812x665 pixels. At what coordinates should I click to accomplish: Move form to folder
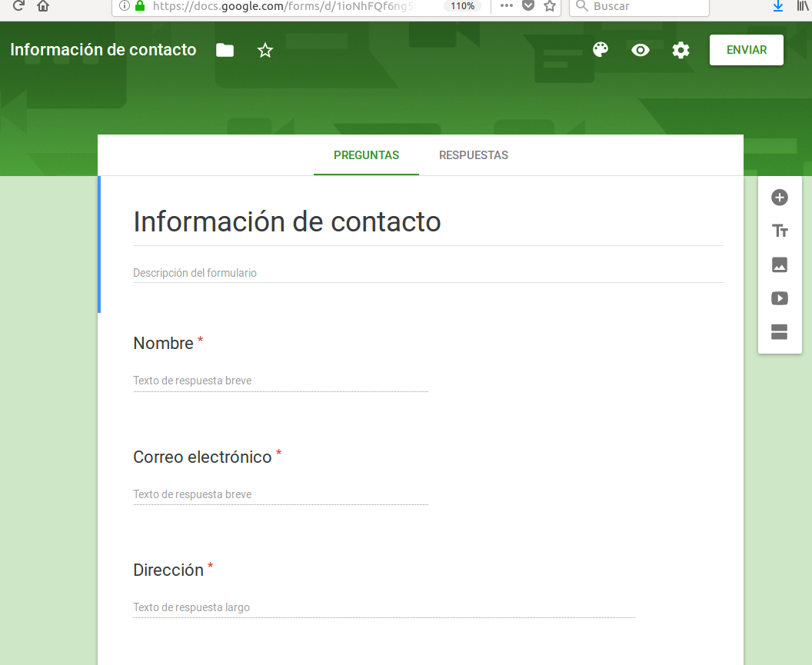click(x=225, y=51)
